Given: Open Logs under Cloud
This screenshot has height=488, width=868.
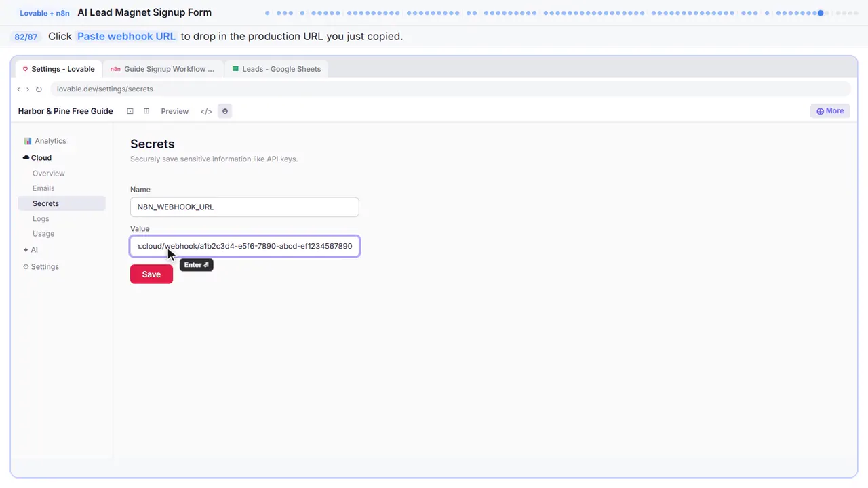Looking at the screenshot, I should [41, 218].
